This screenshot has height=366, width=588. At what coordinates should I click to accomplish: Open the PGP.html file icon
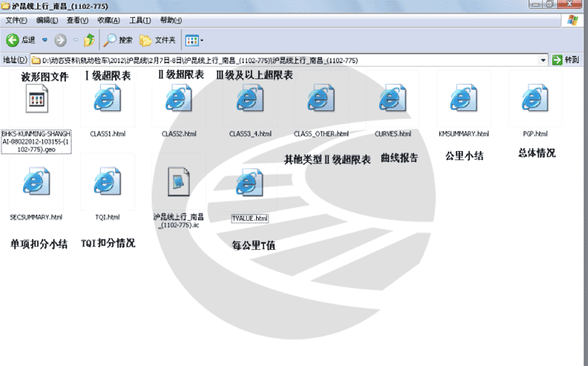[x=535, y=98]
